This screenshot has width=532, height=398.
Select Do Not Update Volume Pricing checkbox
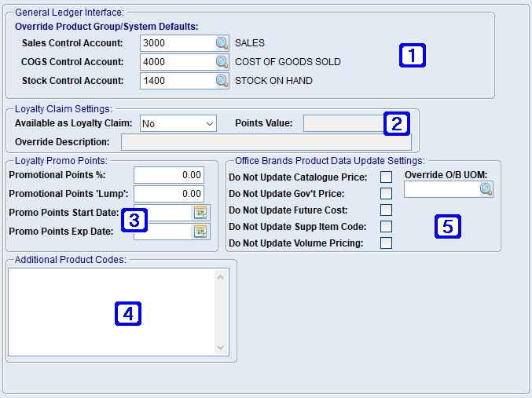pos(386,243)
